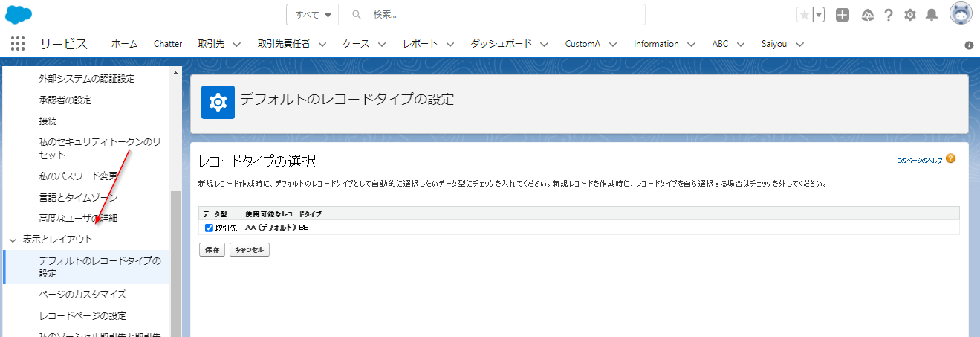Click the sidebar scroll up arrow

click(176, 74)
